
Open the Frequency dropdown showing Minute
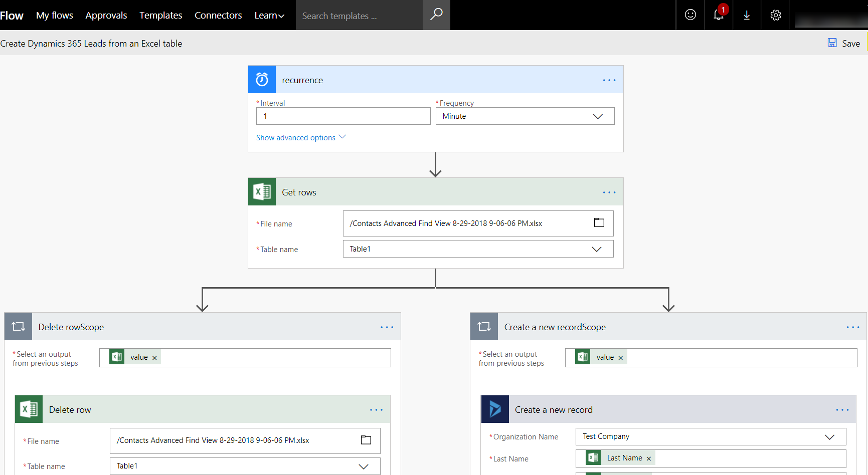click(x=525, y=116)
